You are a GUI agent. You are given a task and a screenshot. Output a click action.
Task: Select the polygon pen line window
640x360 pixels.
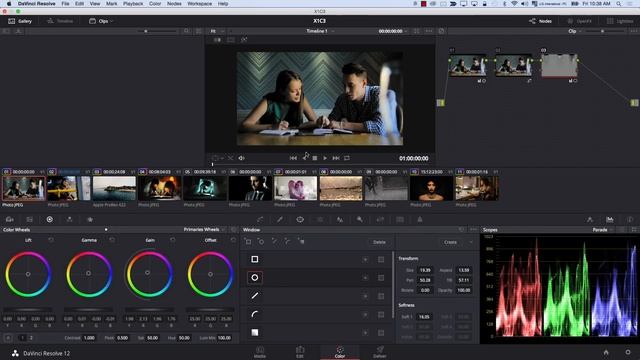click(255, 296)
